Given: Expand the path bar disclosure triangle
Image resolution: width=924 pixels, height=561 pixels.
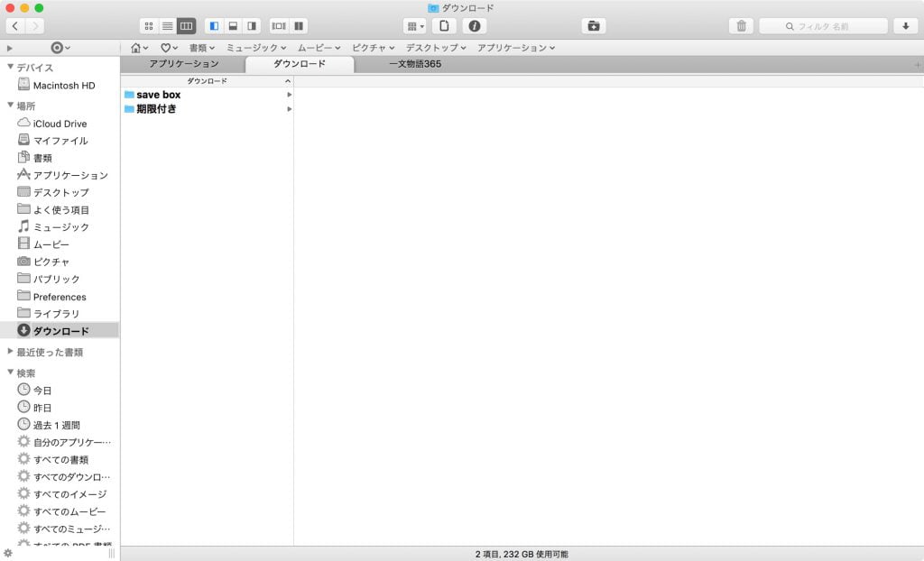Looking at the screenshot, I should pyautogui.click(x=9, y=48).
